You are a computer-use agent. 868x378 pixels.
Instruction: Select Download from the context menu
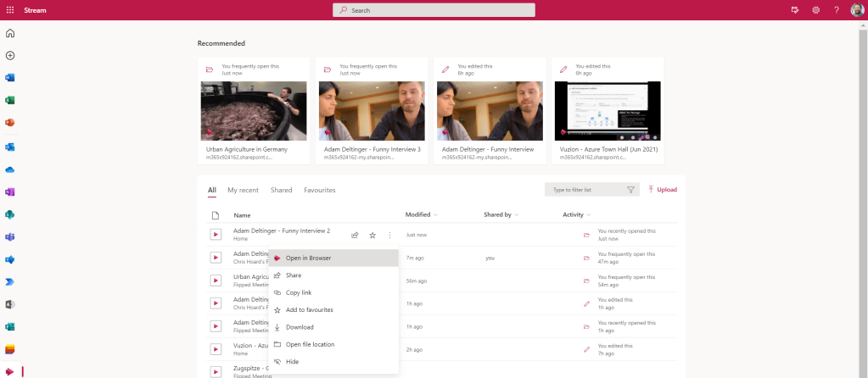tap(300, 327)
